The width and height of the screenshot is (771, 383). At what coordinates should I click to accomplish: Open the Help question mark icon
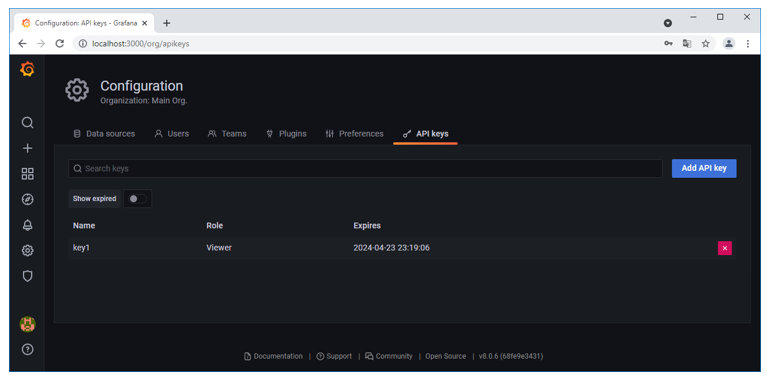click(x=28, y=350)
